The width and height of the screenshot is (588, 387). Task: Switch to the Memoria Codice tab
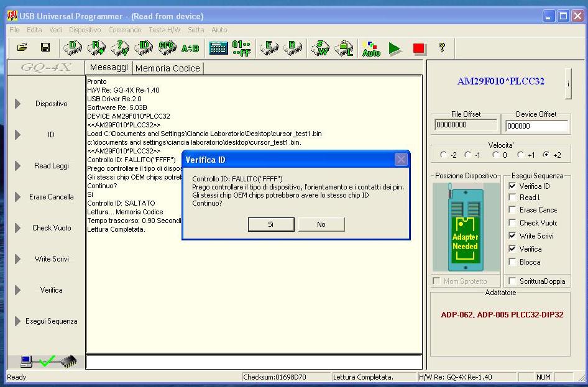click(168, 68)
